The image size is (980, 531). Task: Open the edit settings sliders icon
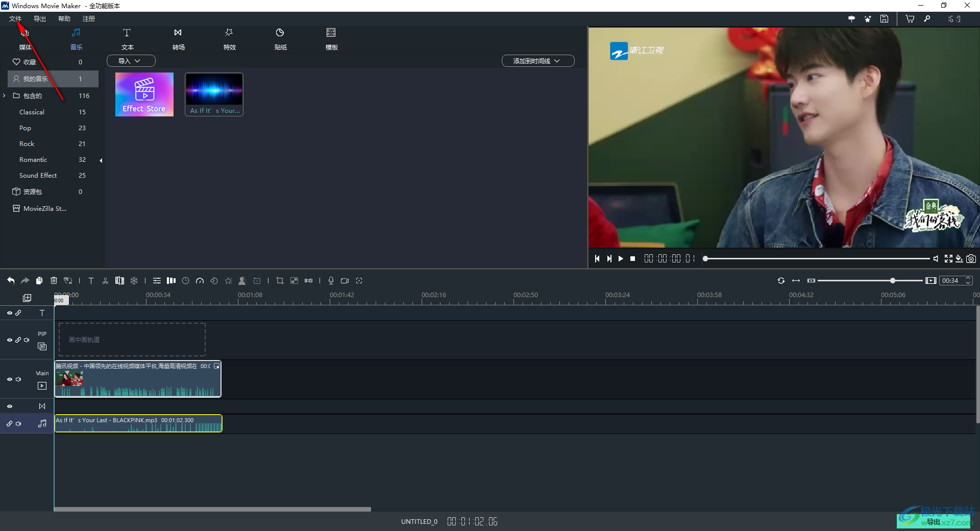[x=157, y=280]
